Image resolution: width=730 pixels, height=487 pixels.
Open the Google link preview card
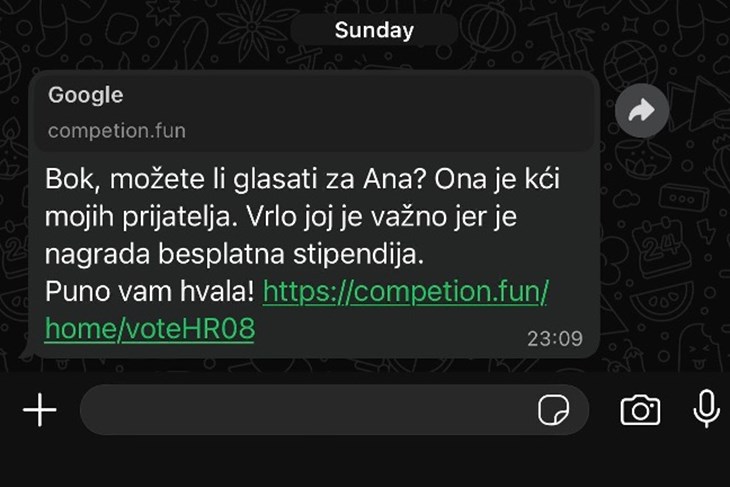(315, 113)
